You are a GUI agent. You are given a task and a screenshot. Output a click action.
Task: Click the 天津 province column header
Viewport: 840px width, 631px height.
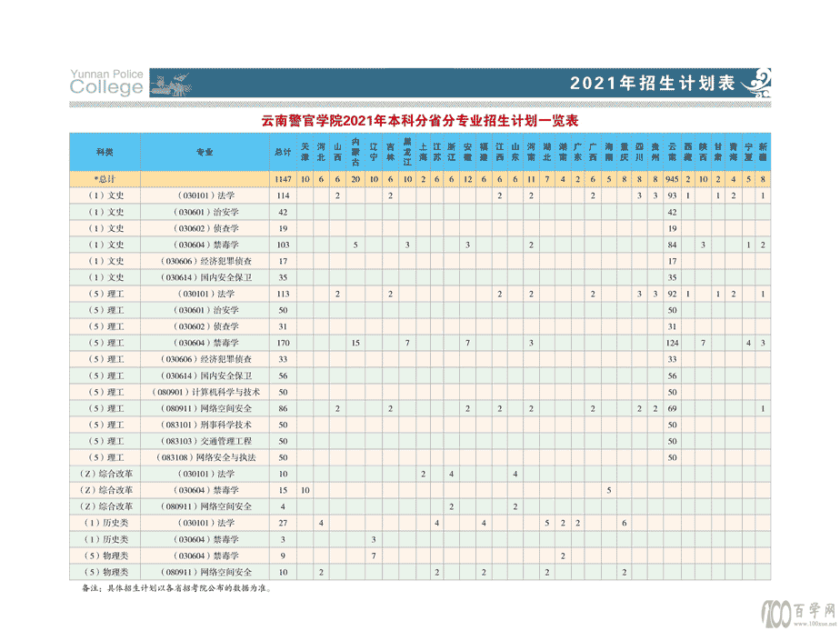305,152
